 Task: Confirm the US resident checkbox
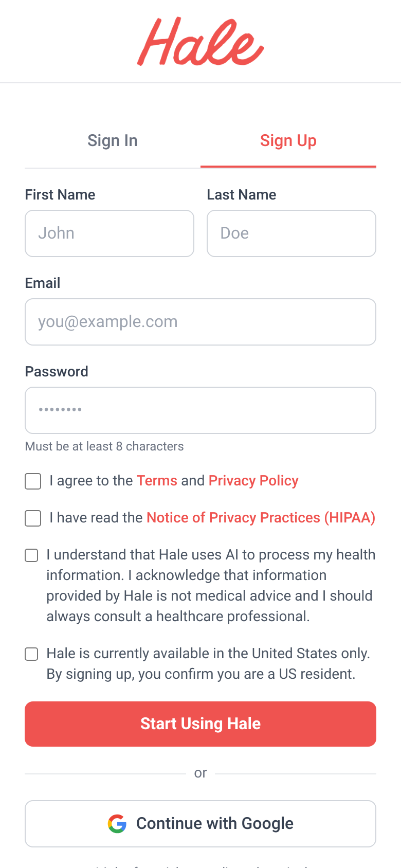pos(31,654)
